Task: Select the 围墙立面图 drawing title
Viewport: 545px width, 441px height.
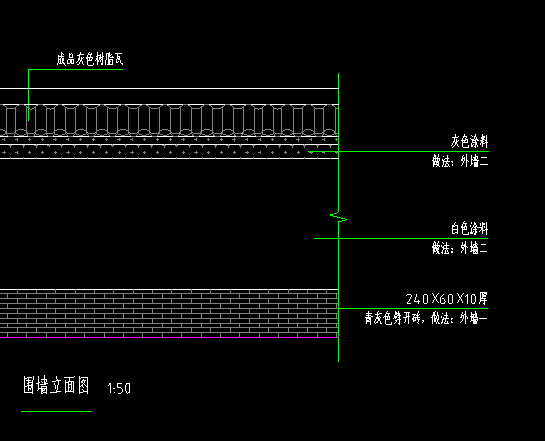Action: [56, 385]
